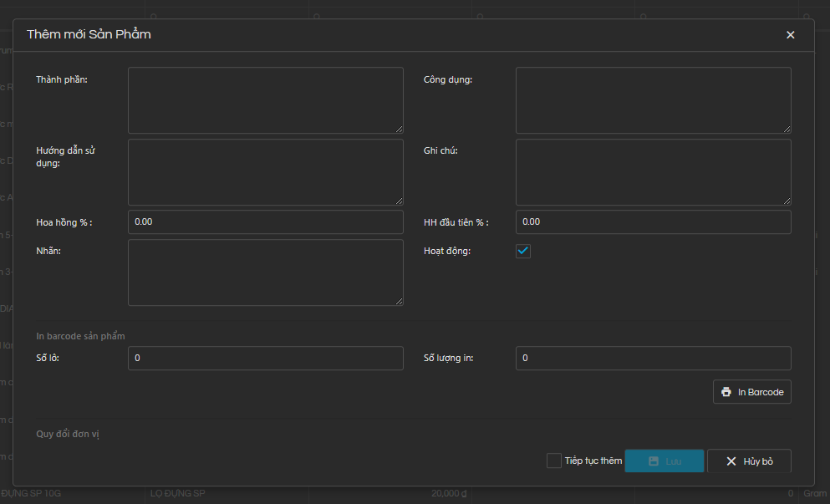Click the Số lô input field
Screen dimensions: 830x504
[265, 359]
